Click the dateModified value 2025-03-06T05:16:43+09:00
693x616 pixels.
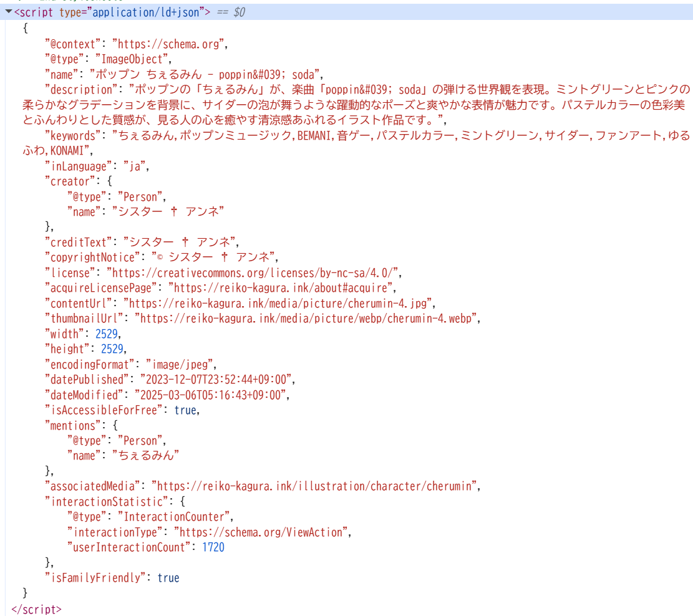point(210,395)
